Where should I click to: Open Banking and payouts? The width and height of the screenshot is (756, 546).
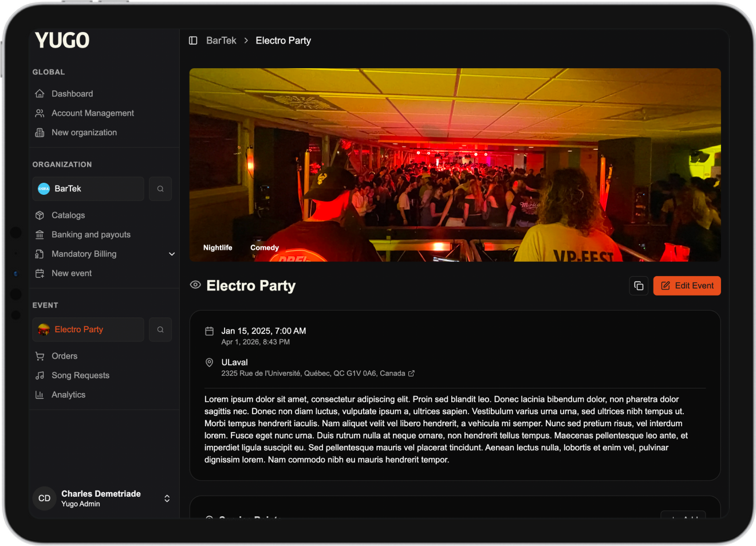[x=90, y=235]
